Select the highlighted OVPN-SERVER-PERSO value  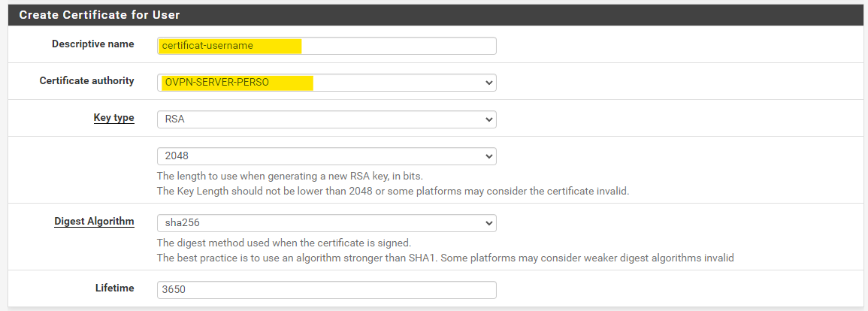tap(217, 82)
